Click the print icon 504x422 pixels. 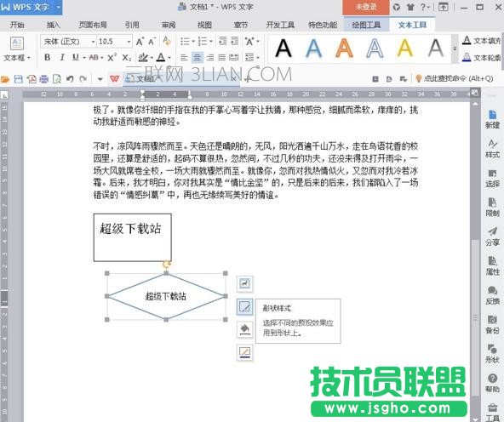[44, 78]
